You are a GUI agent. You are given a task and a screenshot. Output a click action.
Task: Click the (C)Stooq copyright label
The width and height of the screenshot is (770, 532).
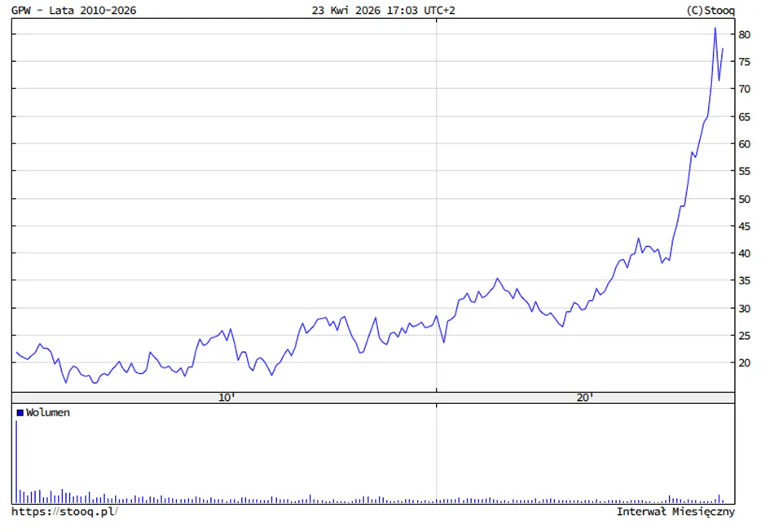coord(710,10)
